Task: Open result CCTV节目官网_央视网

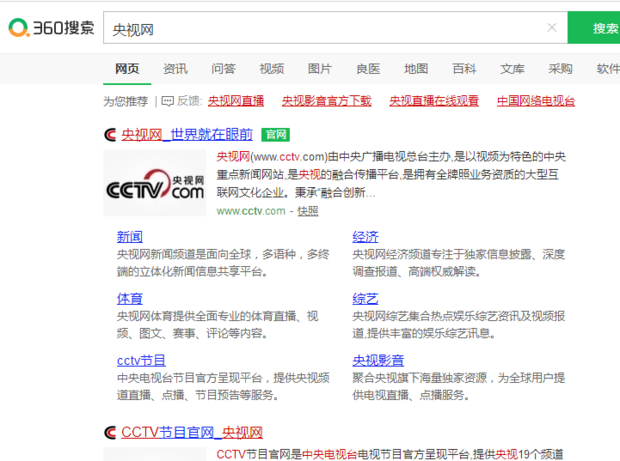Action: [192, 433]
